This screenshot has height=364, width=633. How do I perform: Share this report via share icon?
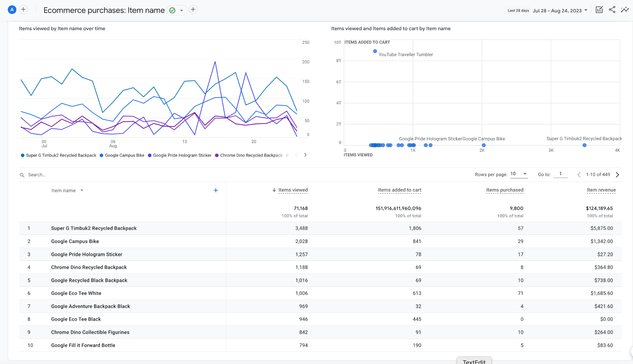[612, 10]
